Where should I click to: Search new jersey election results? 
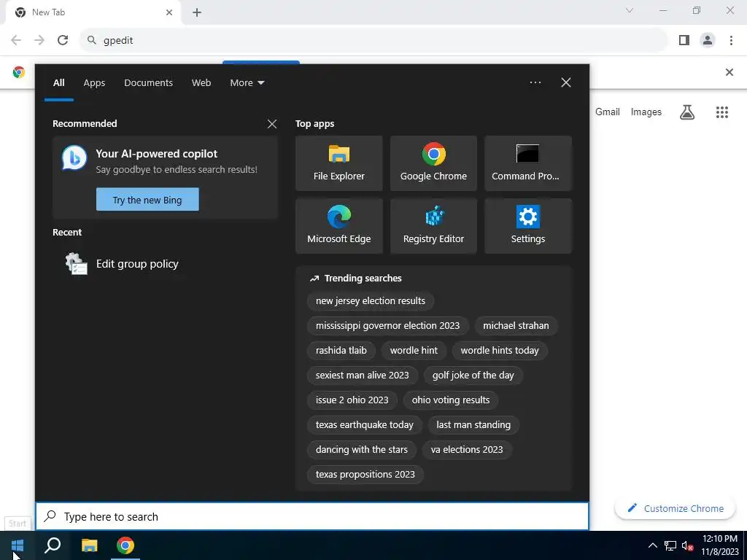point(370,301)
